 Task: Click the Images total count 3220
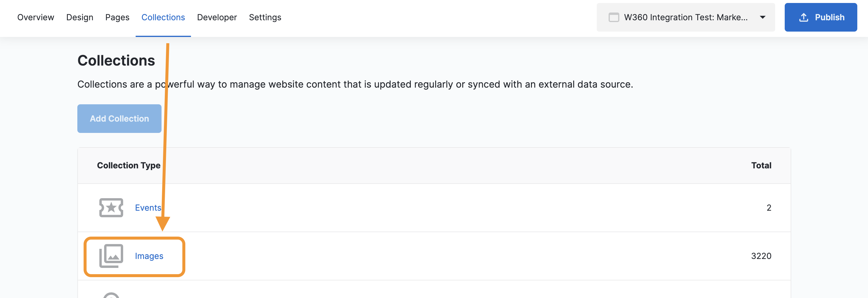[761, 256]
